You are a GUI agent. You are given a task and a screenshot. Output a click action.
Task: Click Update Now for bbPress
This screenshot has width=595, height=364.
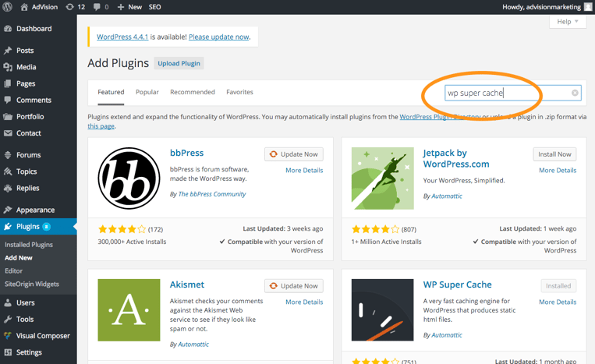pyautogui.click(x=294, y=154)
